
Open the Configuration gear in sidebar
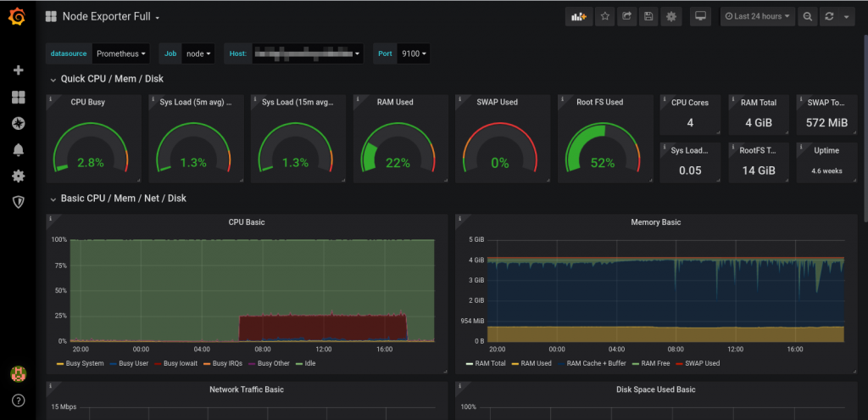[18, 176]
